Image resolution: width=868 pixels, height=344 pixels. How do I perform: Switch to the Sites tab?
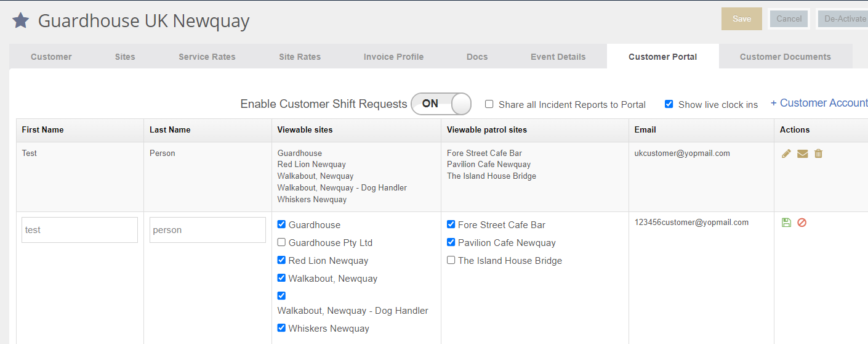125,57
